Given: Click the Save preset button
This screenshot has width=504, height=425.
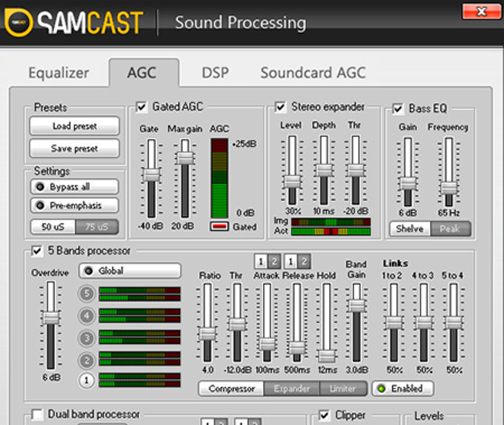Looking at the screenshot, I should click(x=75, y=148).
